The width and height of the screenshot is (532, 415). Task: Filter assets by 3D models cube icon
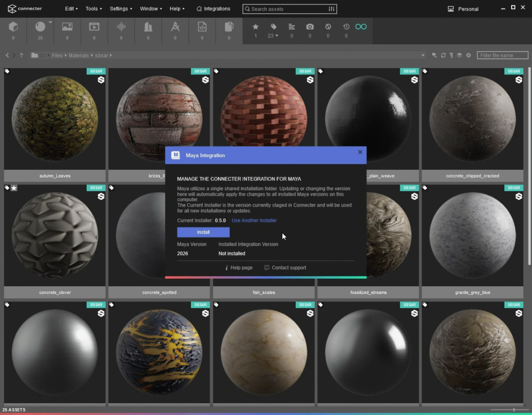point(13,27)
